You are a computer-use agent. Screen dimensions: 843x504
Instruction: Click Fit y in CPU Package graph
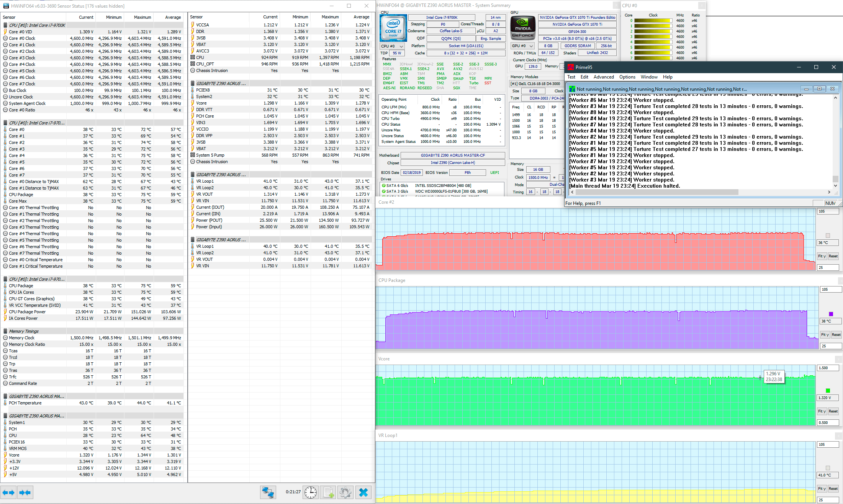pos(825,335)
